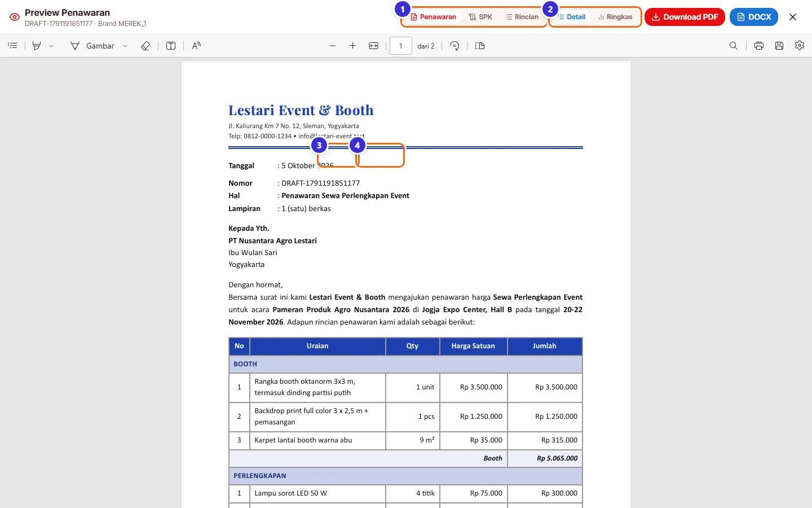Select the Detail view mode
The width and height of the screenshot is (812, 508).
(x=571, y=17)
